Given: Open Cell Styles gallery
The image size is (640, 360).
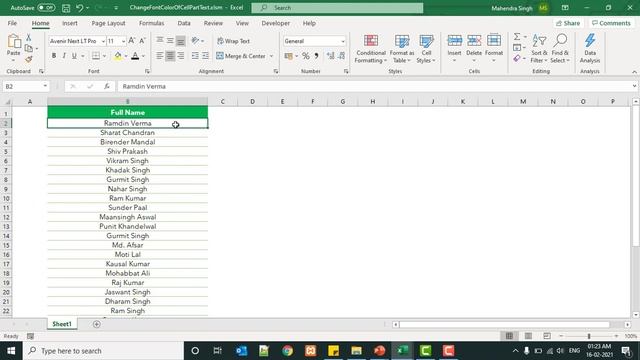Looking at the screenshot, I should tap(426, 49).
